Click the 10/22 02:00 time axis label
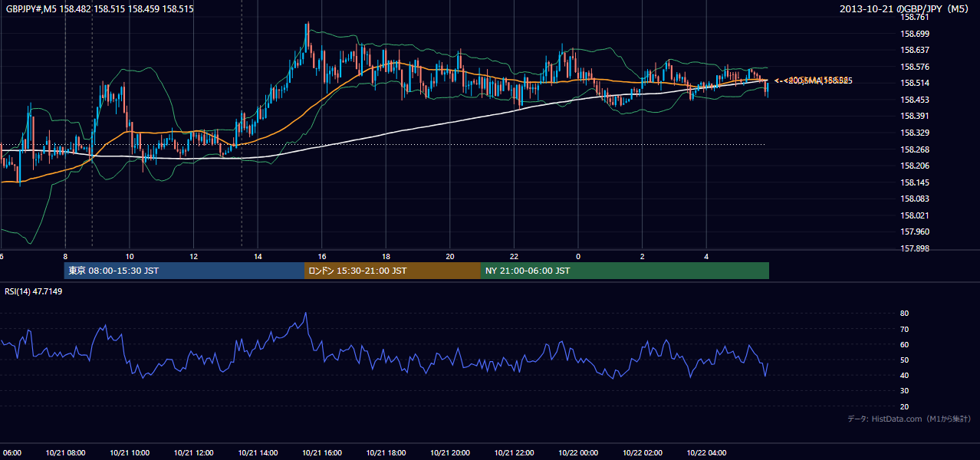 click(x=643, y=453)
